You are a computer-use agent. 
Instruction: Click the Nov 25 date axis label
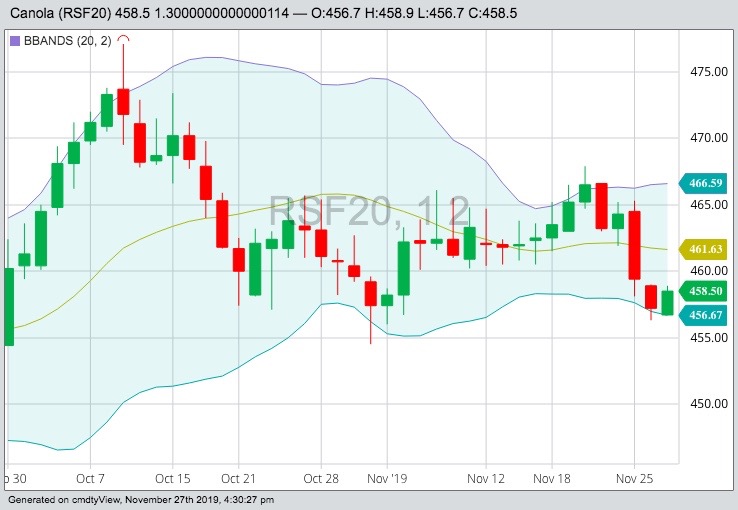click(635, 478)
